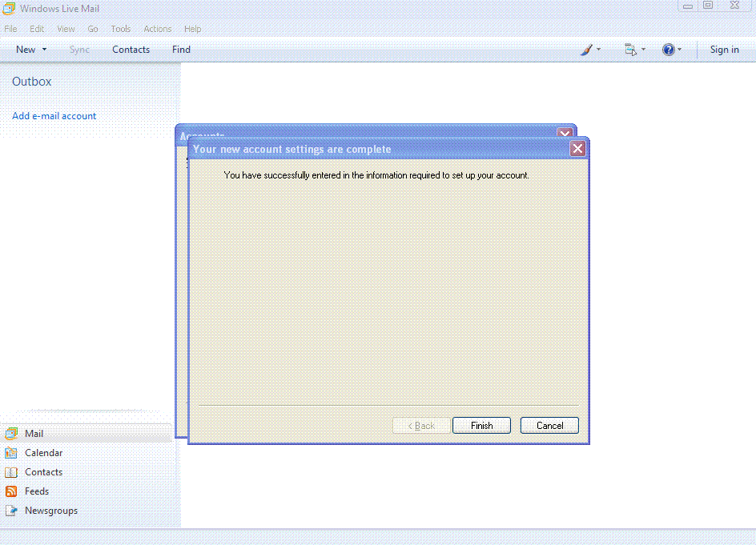Expand the Help icon dropdown arrow
Viewport: 756px width, 545px height.
(x=679, y=49)
